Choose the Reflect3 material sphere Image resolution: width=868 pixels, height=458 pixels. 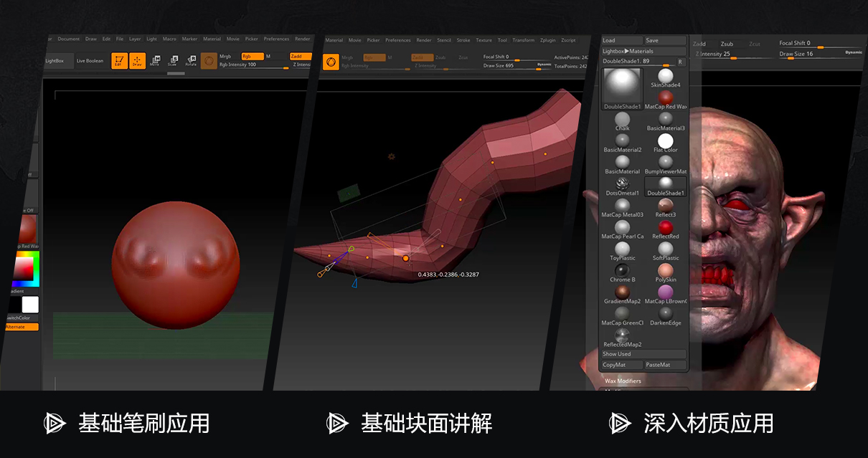pos(666,205)
